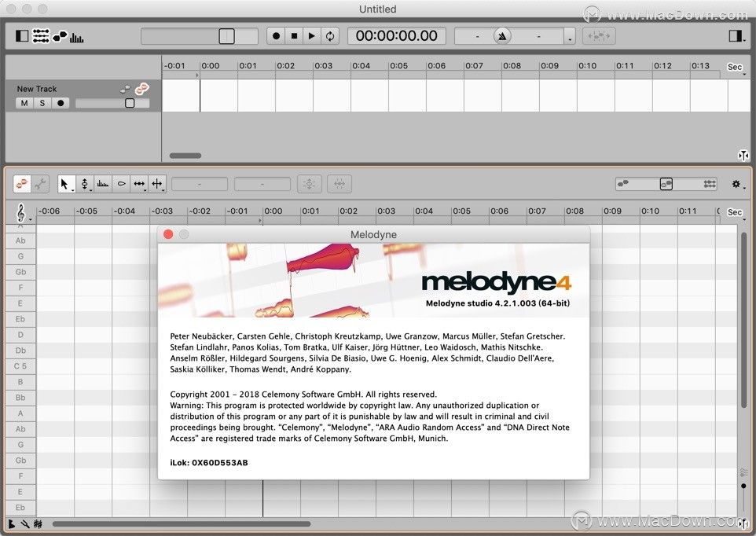Show the sound editor bars icon in top toolbar
Image resolution: width=756 pixels, height=536 pixels.
pyautogui.click(x=77, y=37)
